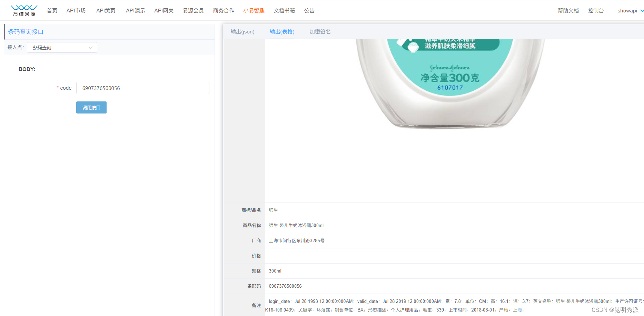Open API网关 page
The image size is (644, 316).
click(164, 11)
